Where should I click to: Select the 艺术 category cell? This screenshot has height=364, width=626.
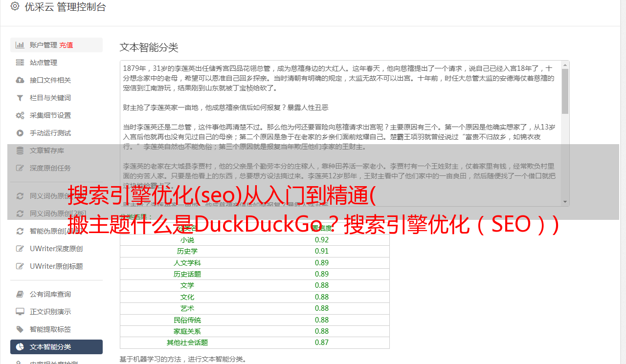pos(187,308)
